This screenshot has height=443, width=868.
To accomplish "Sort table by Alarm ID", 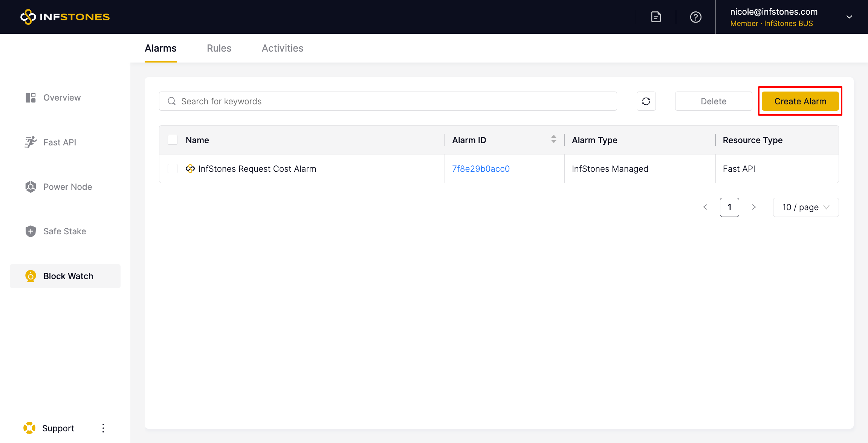I will point(553,139).
